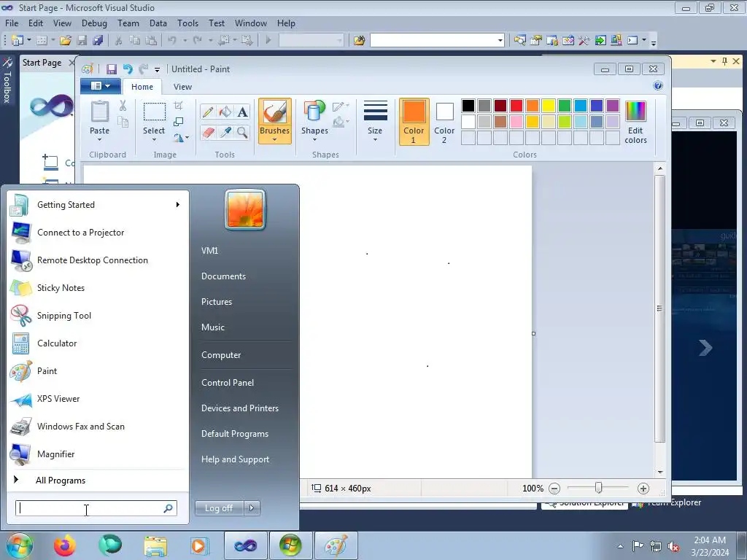Open the Shapes gallery dropdown

point(314,139)
